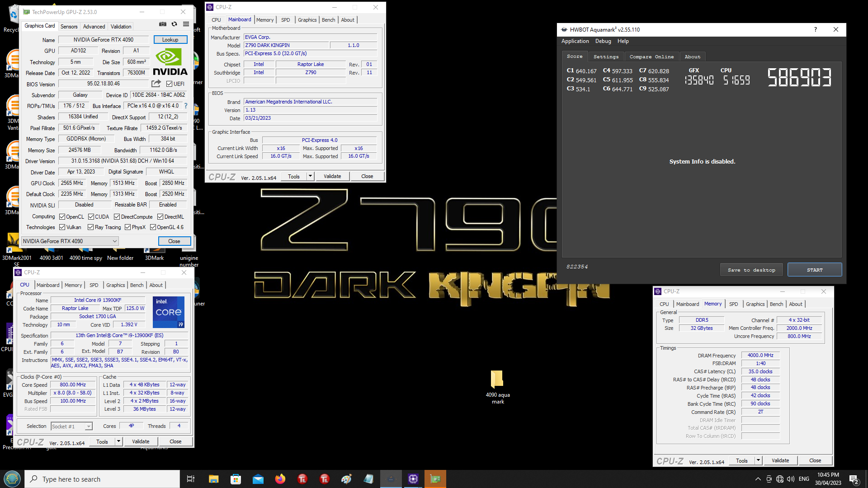Toggle the CUDA checkbox
The image size is (868, 488).
point(91,217)
